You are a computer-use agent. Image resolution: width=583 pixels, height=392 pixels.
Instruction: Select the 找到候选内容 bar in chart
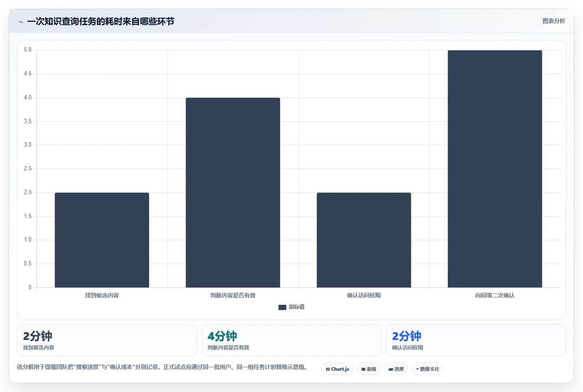pos(102,240)
